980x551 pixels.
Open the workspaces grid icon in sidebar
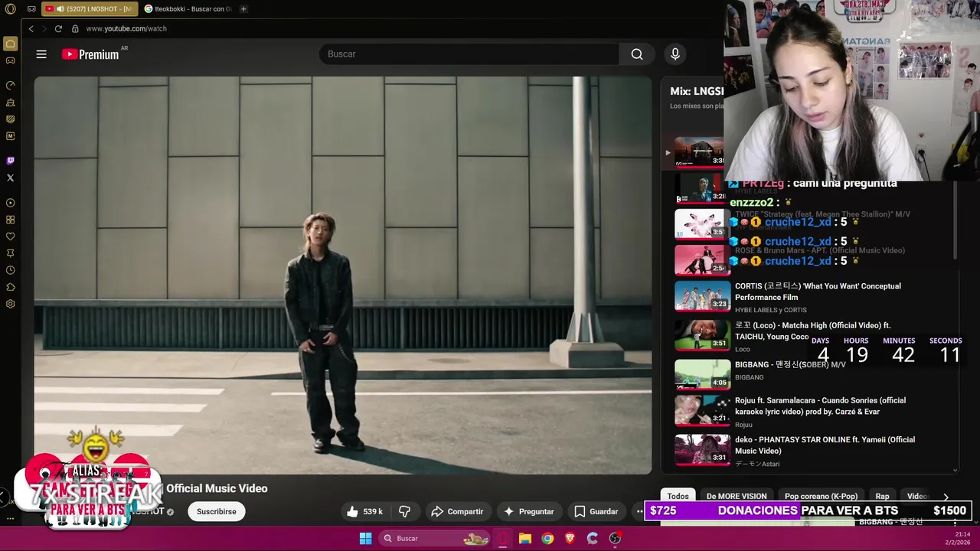coord(10,220)
